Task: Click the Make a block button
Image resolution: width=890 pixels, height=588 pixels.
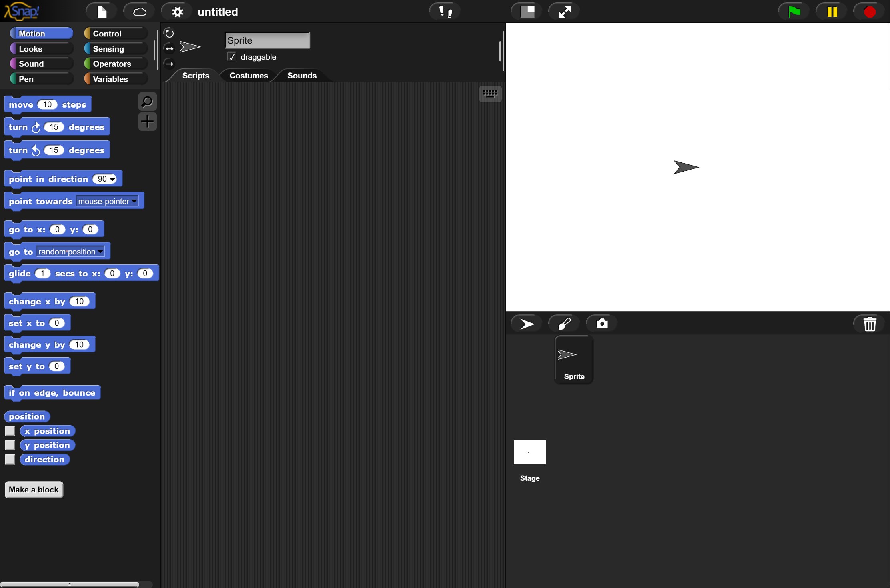Action: coord(34,490)
